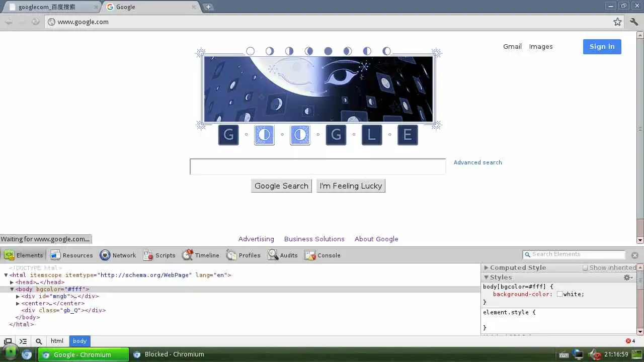The width and height of the screenshot is (644, 362).
Task: Click the Sign in button
Action: point(602,47)
